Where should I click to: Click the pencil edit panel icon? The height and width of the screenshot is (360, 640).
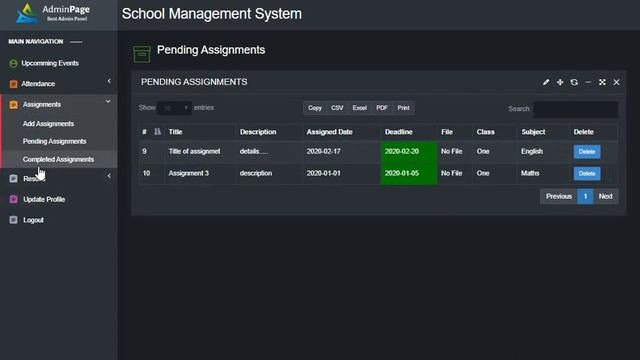(x=546, y=82)
